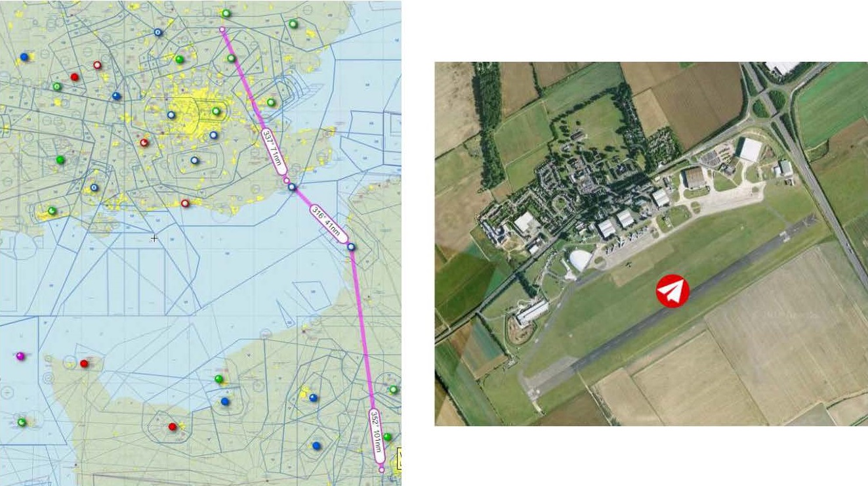868x486 pixels.
Task: Click the route waypoint between the 337° and 316° legs
Action: pos(292,187)
